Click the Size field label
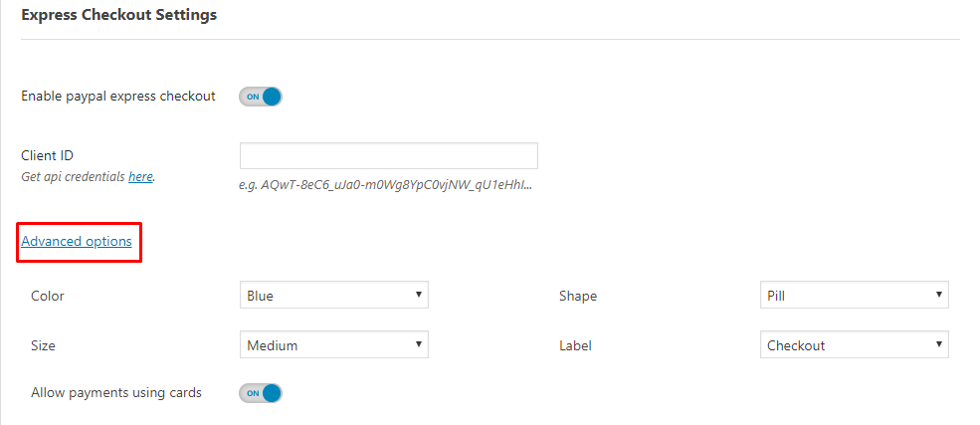Image resolution: width=980 pixels, height=425 pixels. pos(44,345)
